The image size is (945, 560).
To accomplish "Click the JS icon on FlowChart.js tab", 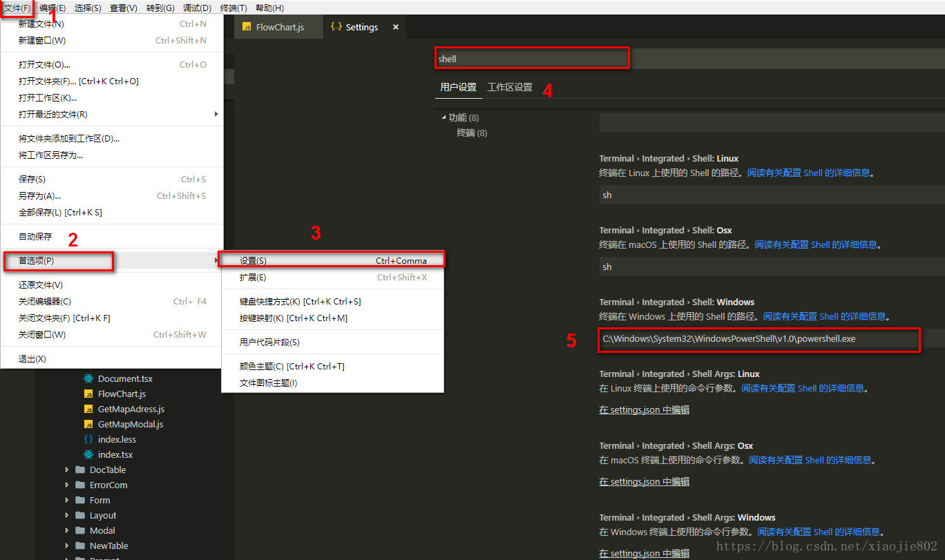I will tap(247, 27).
